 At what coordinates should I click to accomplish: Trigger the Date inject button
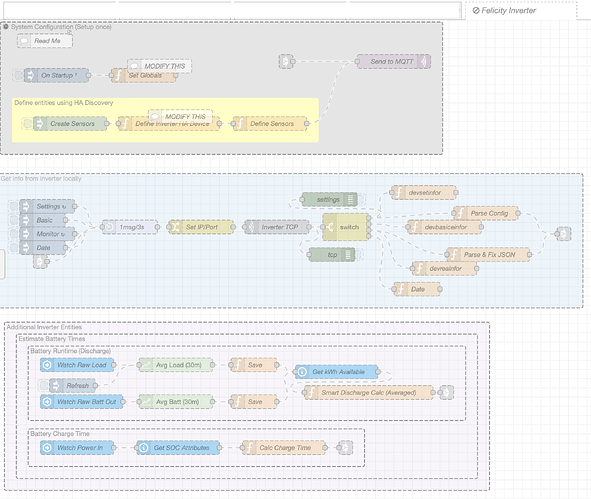(x=13, y=248)
